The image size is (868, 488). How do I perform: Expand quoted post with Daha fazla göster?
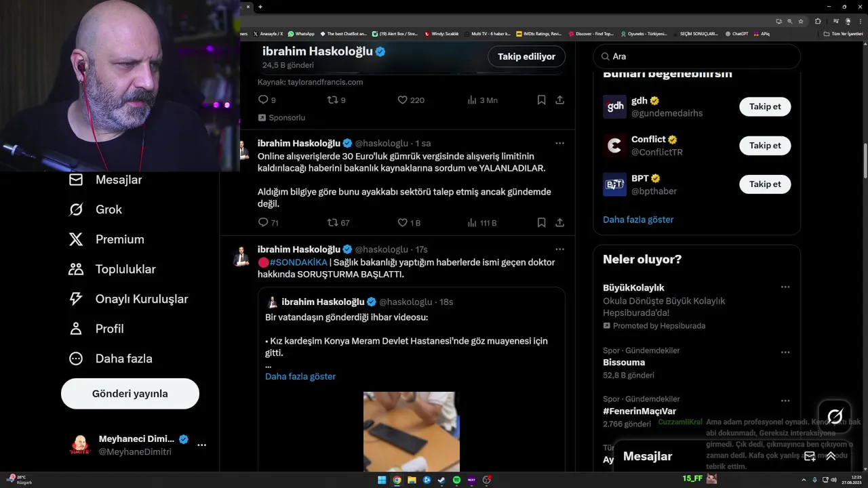point(300,376)
